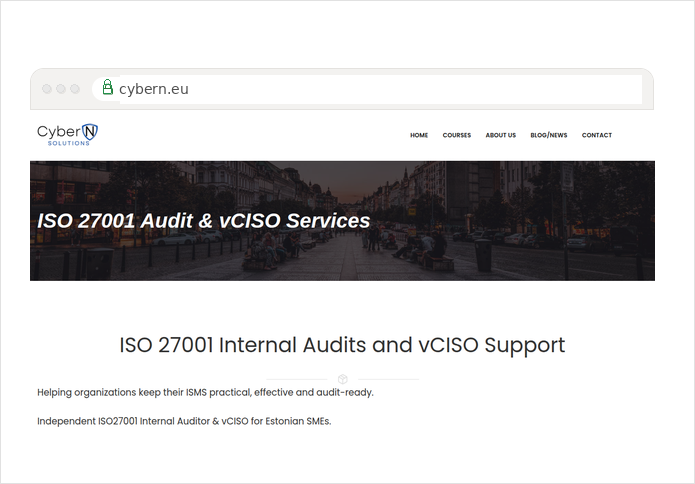Image resolution: width=695 pixels, height=484 pixels.
Task: Click the third gray browser window dot
Action: (75, 89)
